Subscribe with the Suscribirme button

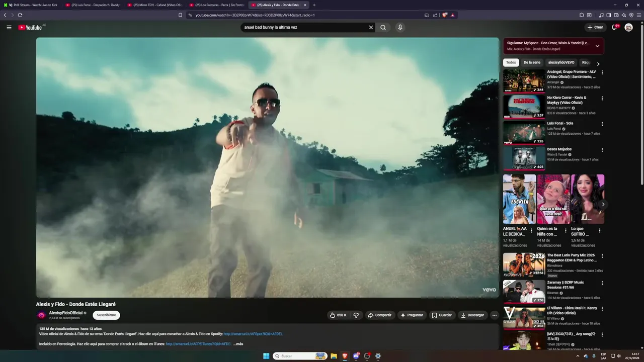106,315
